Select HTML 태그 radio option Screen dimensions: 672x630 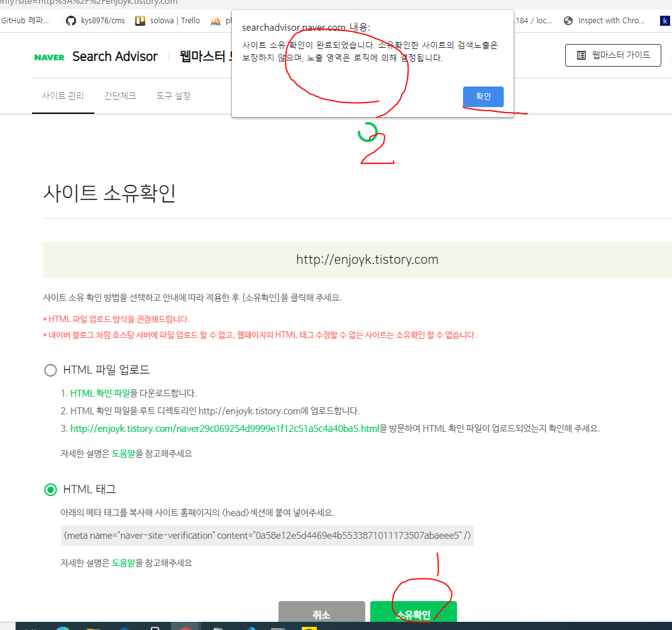[x=50, y=489]
